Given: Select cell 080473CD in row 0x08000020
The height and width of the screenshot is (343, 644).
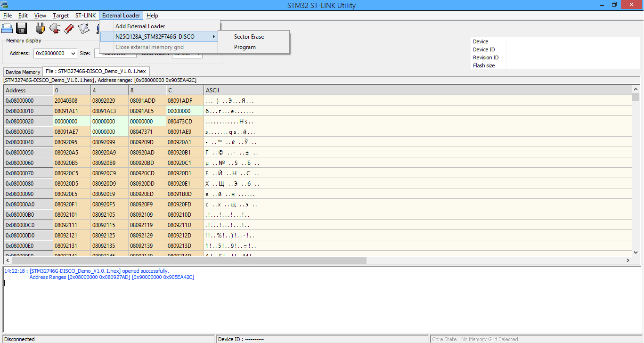Looking at the screenshot, I should coord(185,121).
